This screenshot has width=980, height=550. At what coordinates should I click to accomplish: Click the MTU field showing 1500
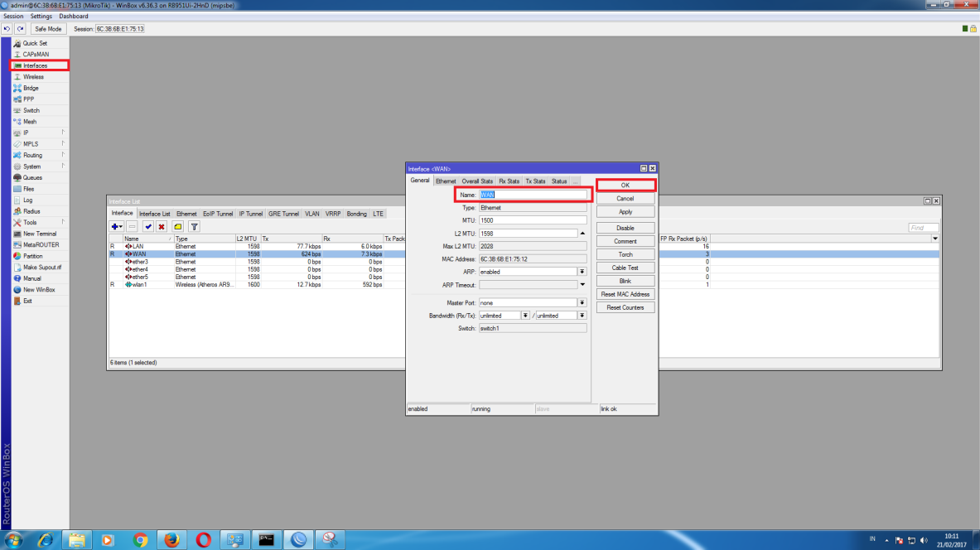click(533, 220)
